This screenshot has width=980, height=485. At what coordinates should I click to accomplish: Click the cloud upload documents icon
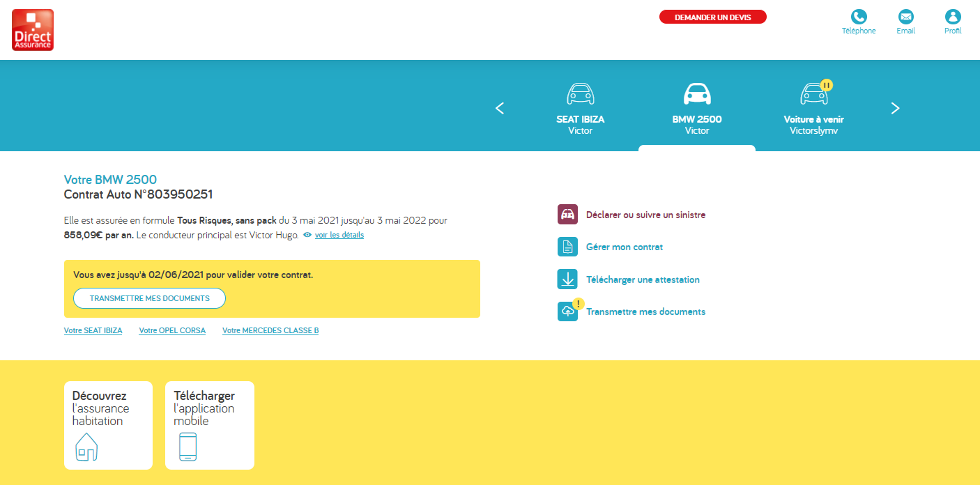pos(567,311)
